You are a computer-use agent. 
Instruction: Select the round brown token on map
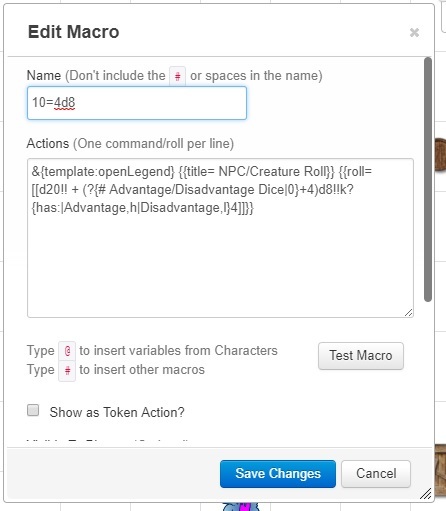point(440,155)
